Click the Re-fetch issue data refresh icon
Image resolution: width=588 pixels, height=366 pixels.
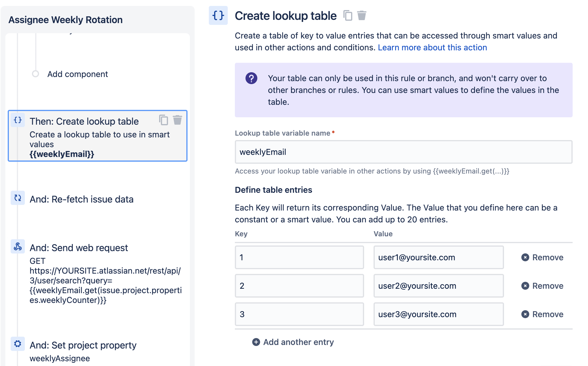pyautogui.click(x=18, y=198)
